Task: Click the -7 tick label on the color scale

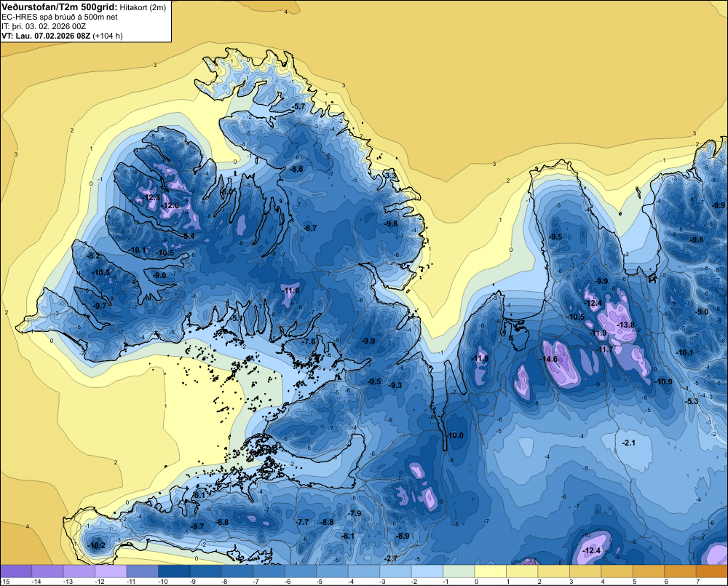Action: 256,582
